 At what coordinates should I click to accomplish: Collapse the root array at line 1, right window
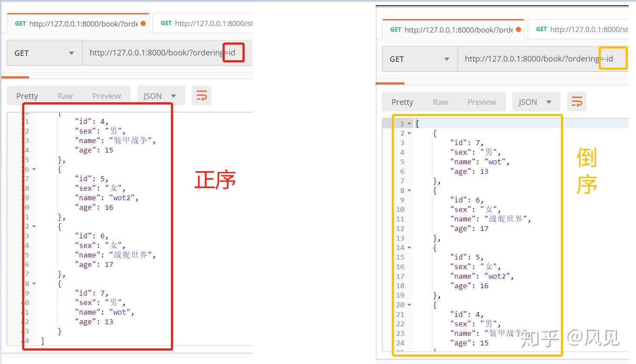[x=409, y=124]
